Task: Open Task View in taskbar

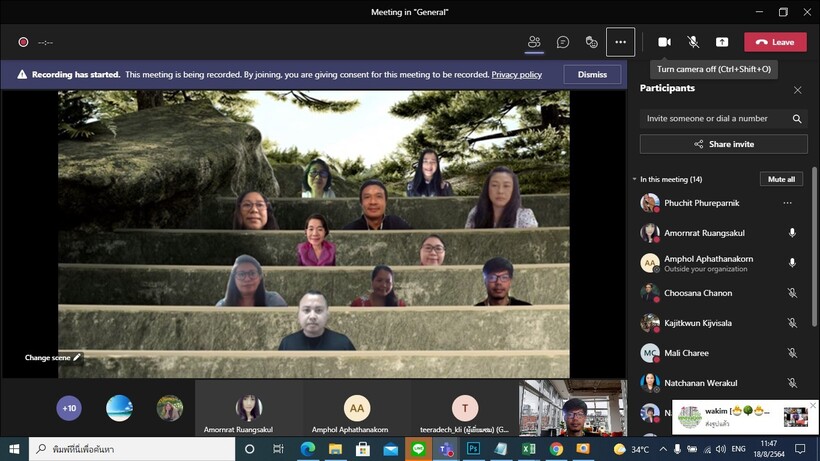Action: (x=278, y=449)
